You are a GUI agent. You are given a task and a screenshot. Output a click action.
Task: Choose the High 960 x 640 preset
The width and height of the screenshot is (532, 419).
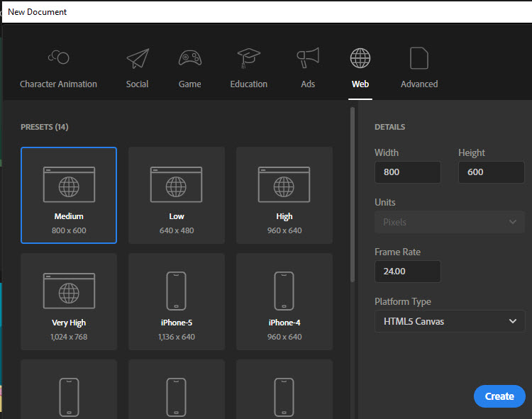284,195
